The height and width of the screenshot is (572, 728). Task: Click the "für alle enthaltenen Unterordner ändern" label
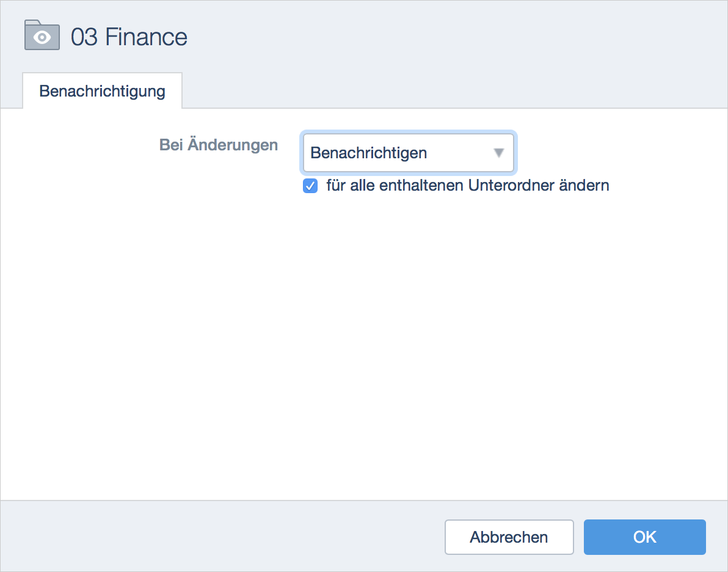467,186
